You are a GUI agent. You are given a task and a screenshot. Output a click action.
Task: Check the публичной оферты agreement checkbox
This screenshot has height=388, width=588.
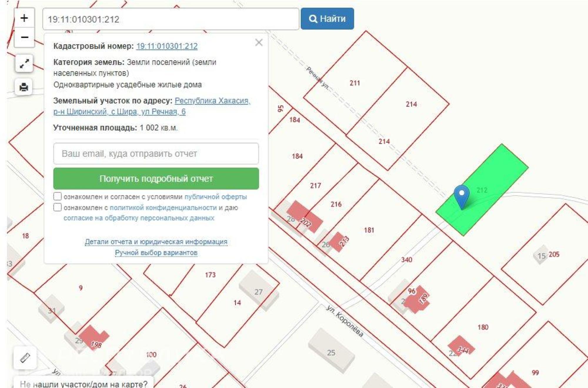(x=58, y=196)
